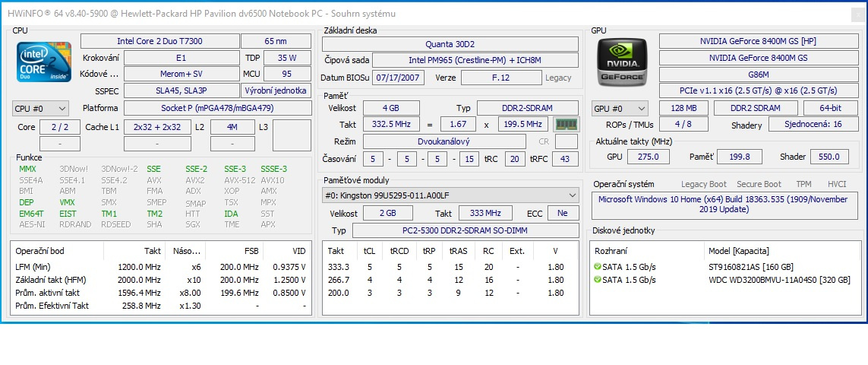Open the GPU #0 selector dropdown
The width and height of the screenshot is (868, 365).
pyautogui.click(x=620, y=109)
